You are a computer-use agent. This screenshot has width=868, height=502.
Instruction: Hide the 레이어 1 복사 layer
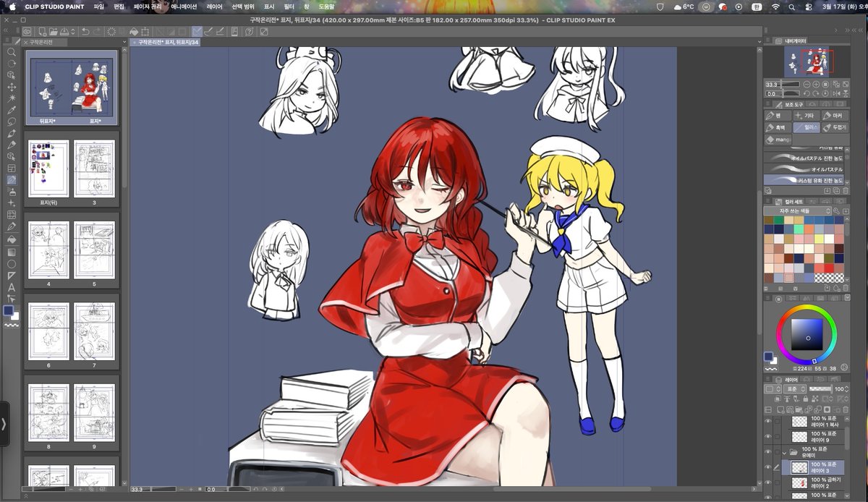pos(767,421)
